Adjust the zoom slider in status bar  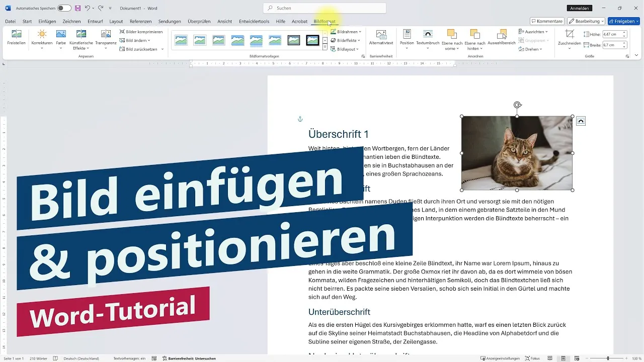point(608,358)
